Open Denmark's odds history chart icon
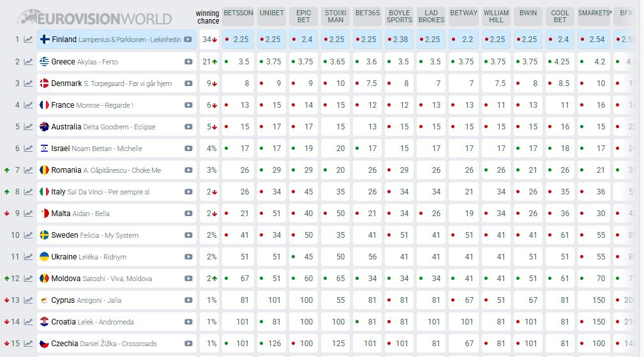Screen dimensions: 644x357 point(28,84)
